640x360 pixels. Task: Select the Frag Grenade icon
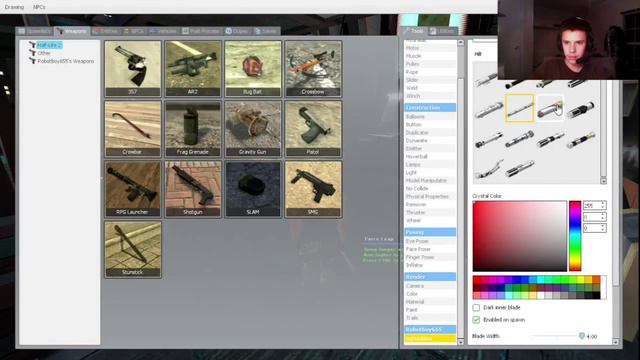point(193,129)
